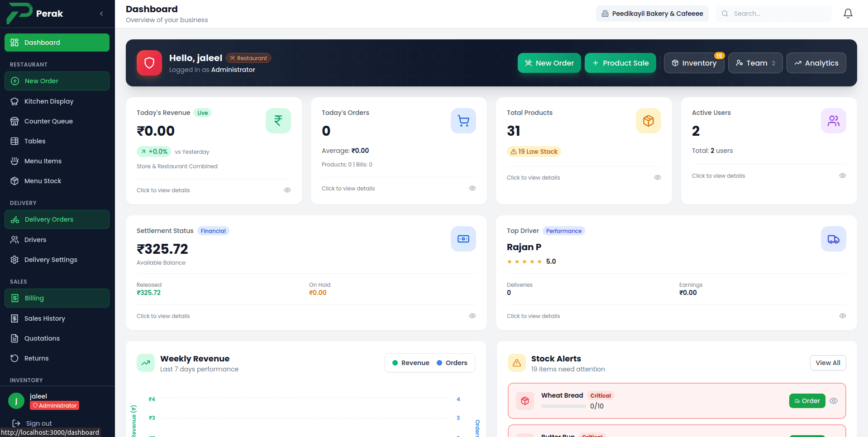Click view details on Settlement Status
The image size is (868, 437).
click(x=163, y=316)
